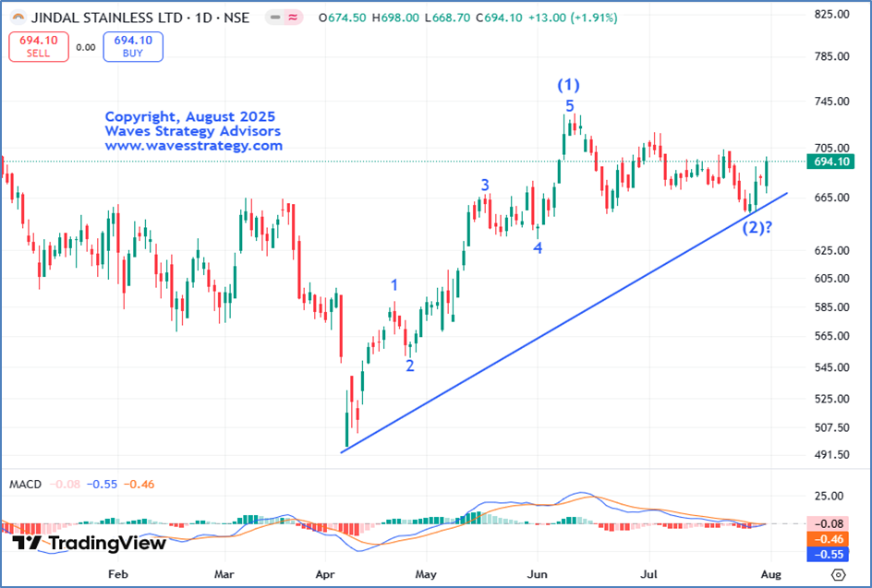Image resolution: width=872 pixels, height=588 pixels.
Task: Click the 745.00 price axis label
Action: click(x=832, y=102)
